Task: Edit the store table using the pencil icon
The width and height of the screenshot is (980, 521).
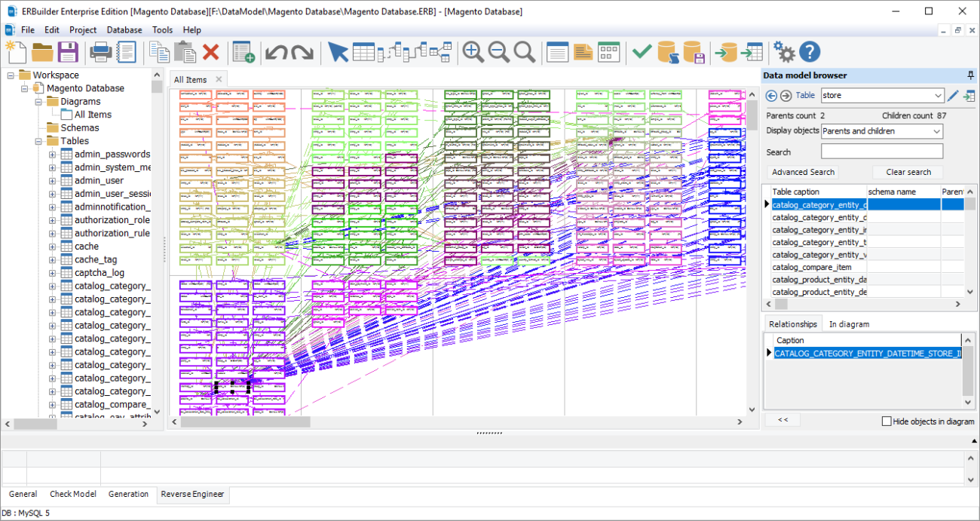Action: (x=952, y=95)
